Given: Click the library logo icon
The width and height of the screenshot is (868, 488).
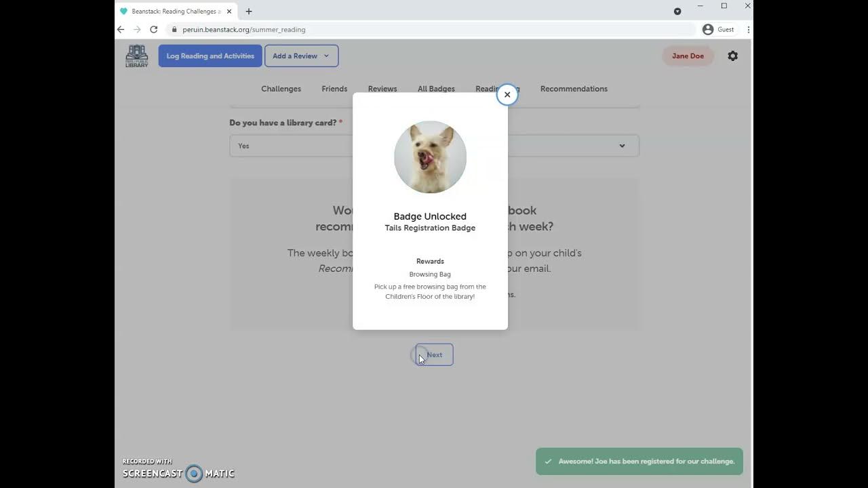Looking at the screenshot, I should click(137, 56).
